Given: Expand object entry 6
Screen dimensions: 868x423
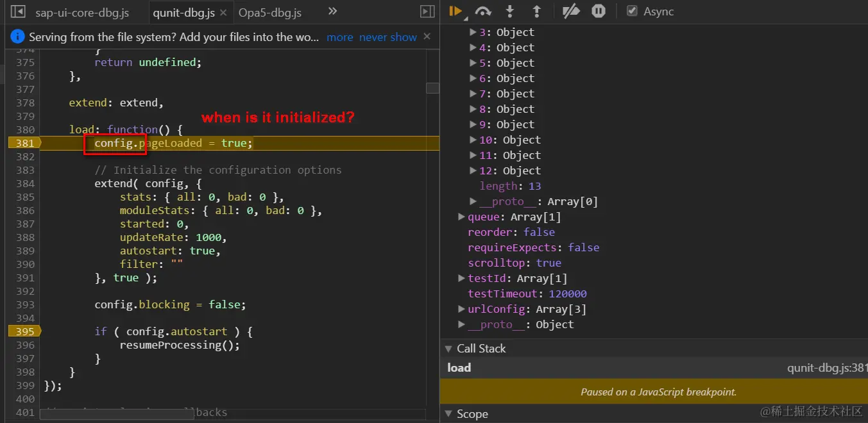Looking at the screenshot, I should [x=473, y=78].
